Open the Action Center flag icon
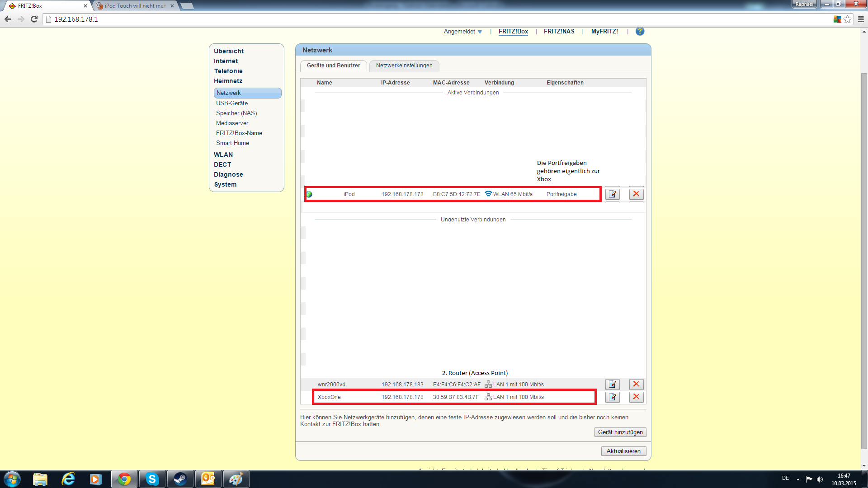 click(809, 479)
